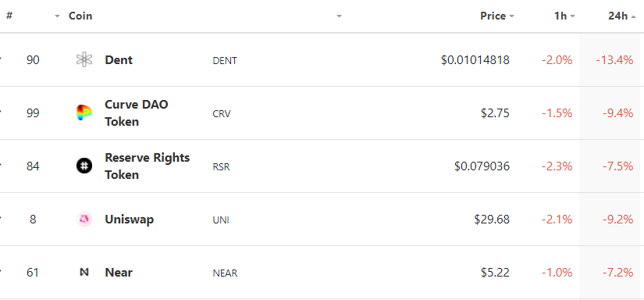Click the Uniswap pink unicorn logo
The height and width of the screenshot is (300, 644).
pyautogui.click(x=84, y=219)
